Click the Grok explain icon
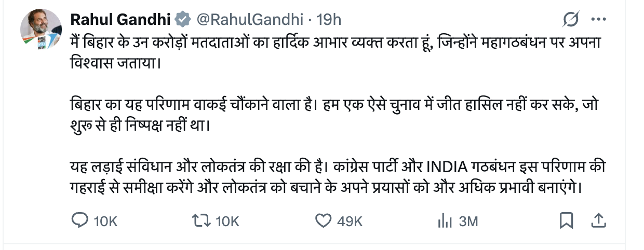The width and height of the screenshot is (644, 250). point(571,20)
